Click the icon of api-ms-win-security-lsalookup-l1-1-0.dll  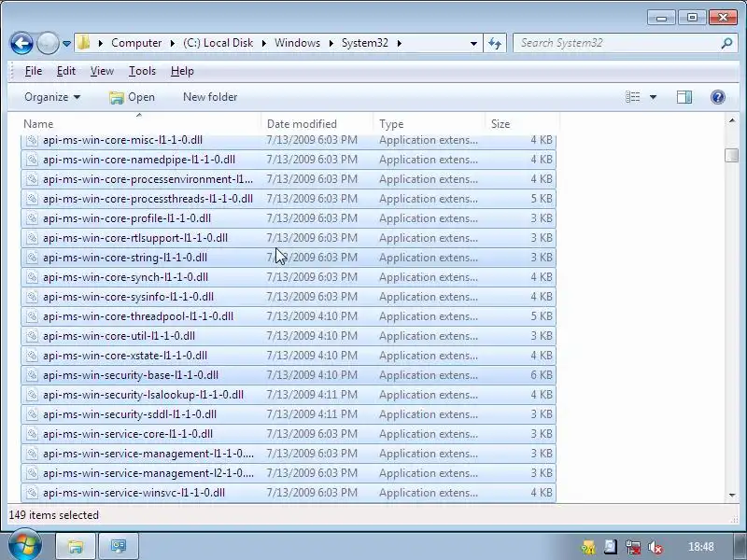coord(32,395)
